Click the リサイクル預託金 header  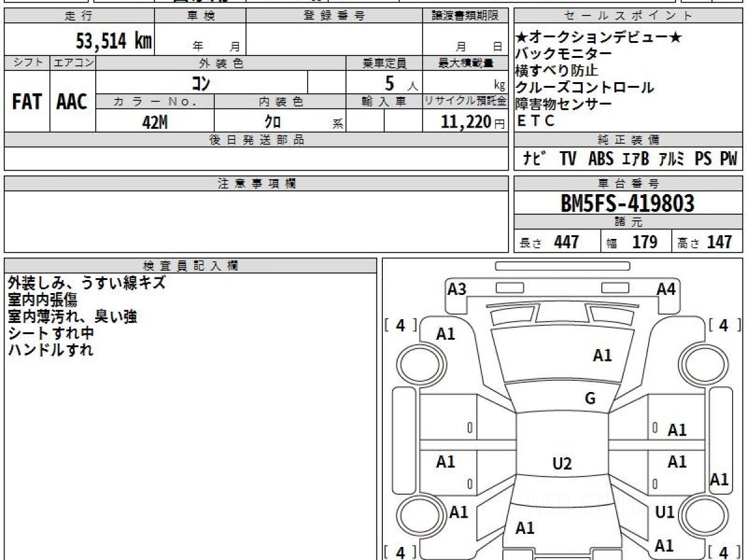pyautogui.click(x=465, y=101)
